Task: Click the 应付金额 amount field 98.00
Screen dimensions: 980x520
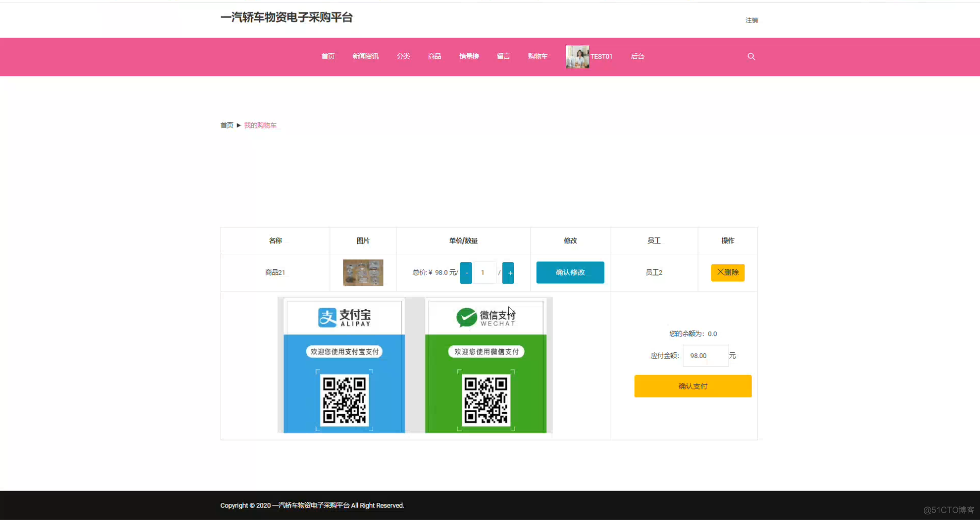Action: tap(705, 356)
